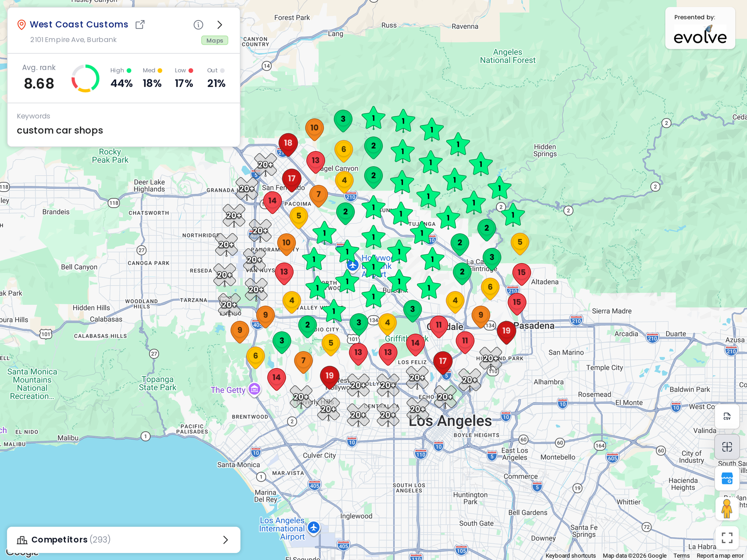Click the Google logo on the map
Image resolution: width=747 pixels, height=560 pixels.
point(22,553)
